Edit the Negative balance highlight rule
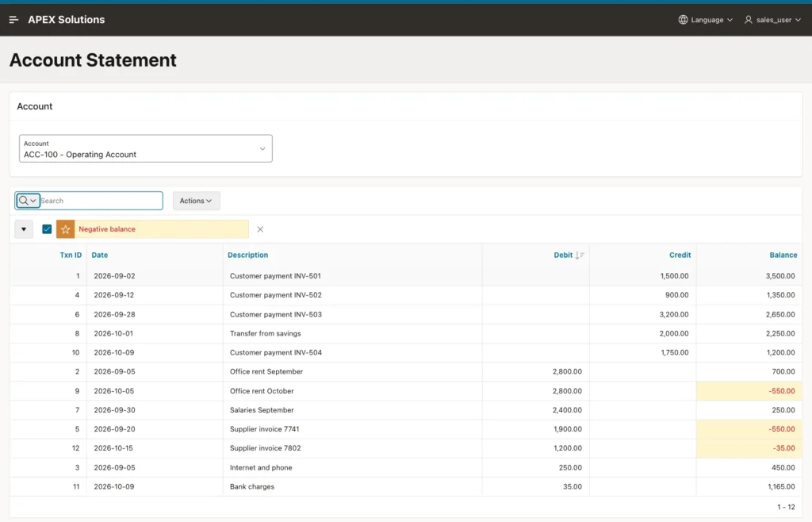The width and height of the screenshot is (812, 522). (107, 229)
